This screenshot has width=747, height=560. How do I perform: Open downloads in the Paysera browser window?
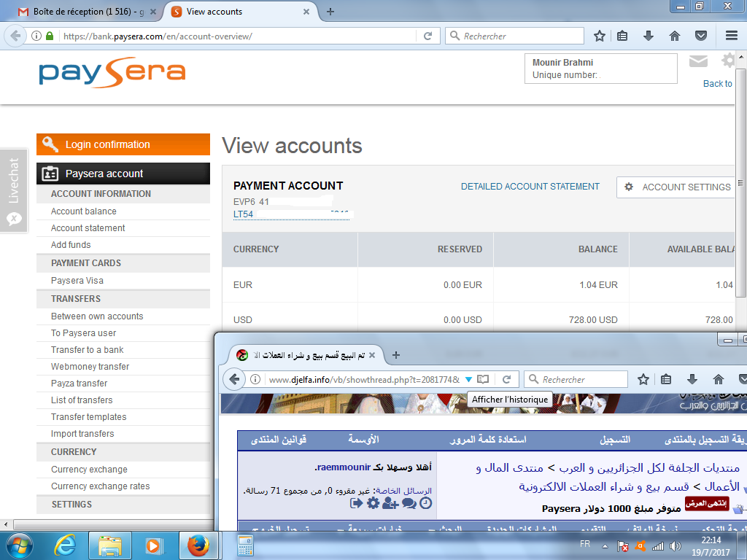[649, 36]
